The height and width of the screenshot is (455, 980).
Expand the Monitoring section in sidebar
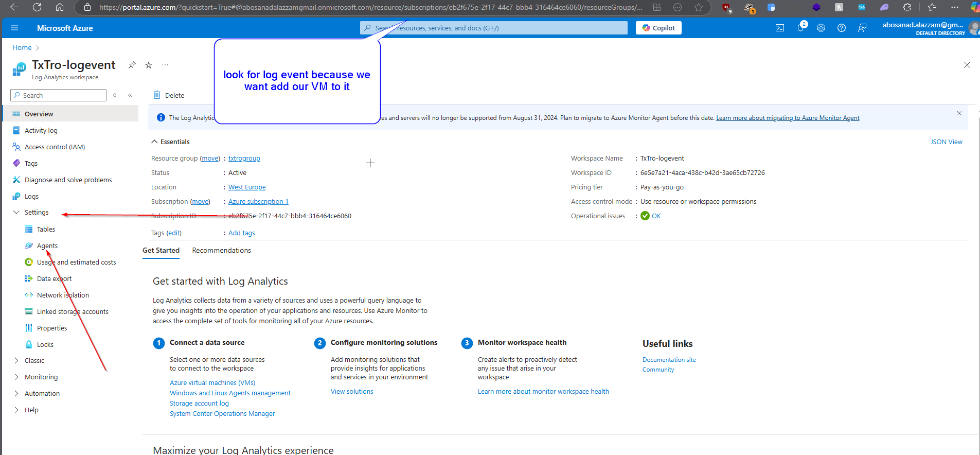coord(16,377)
